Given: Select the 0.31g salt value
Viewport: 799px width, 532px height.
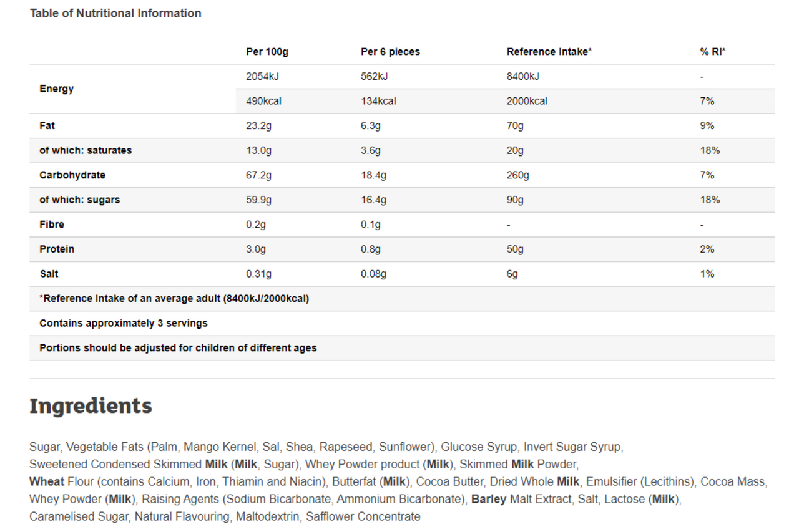Looking at the screenshot, I should [258, 274].
